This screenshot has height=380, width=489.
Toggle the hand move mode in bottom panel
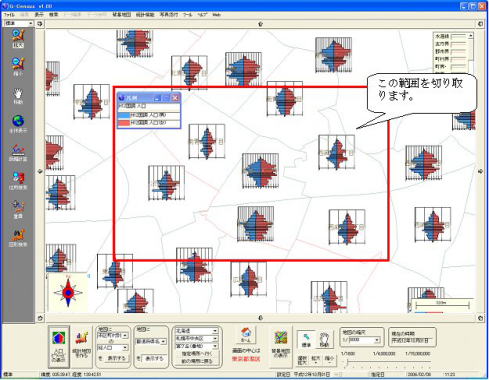(x=324, y=340)
